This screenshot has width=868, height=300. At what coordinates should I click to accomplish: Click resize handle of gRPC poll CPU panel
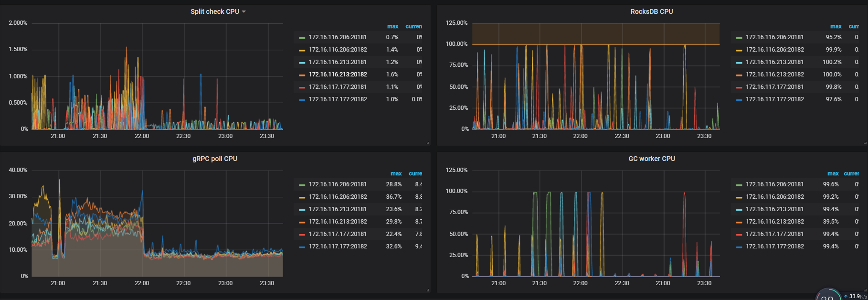pyautogui.click(x=428, y=290)
